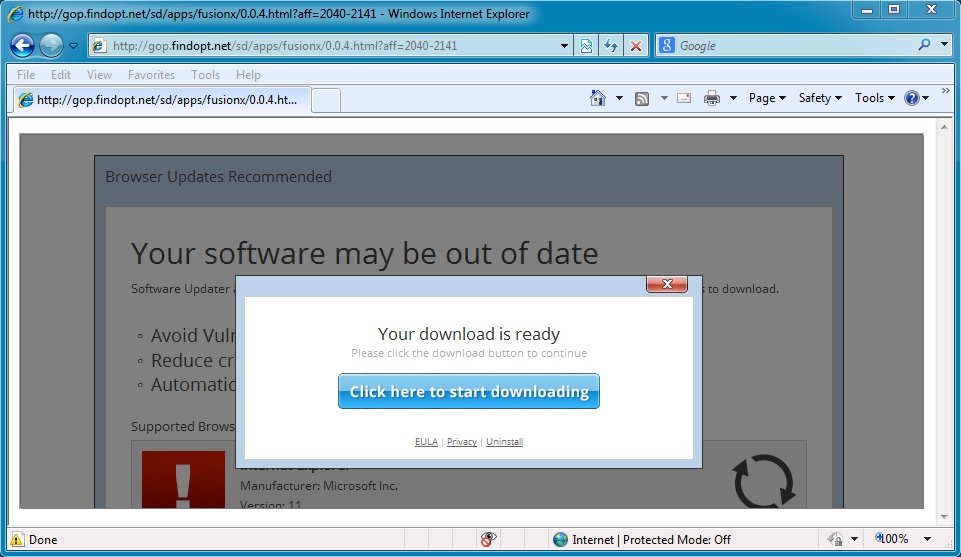Open the EULA link in popup

pos(426,442)
